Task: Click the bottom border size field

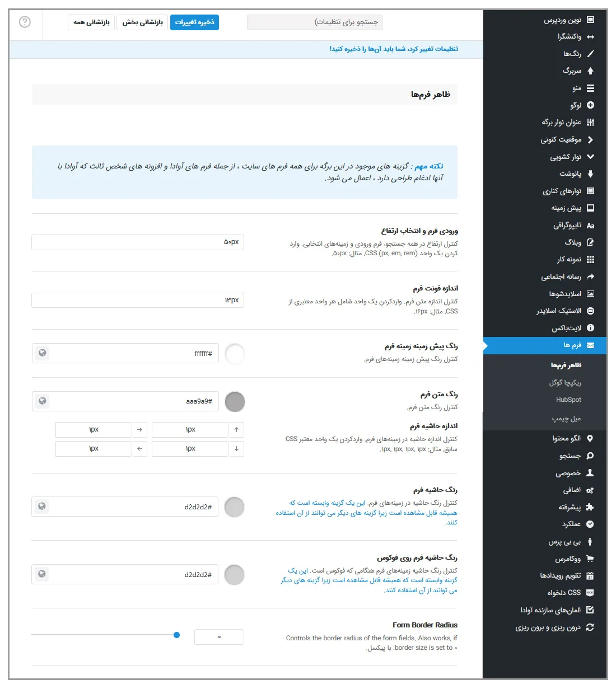Action: 190,449
